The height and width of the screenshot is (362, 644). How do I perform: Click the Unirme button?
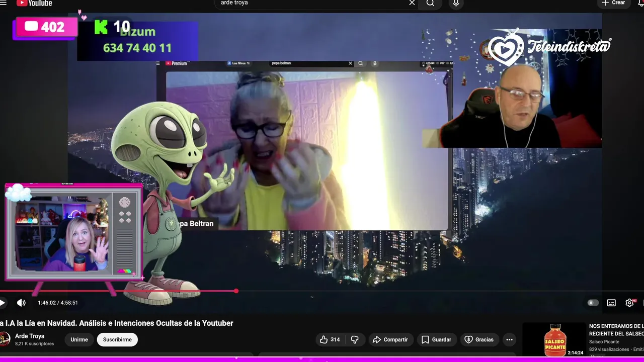79,339
